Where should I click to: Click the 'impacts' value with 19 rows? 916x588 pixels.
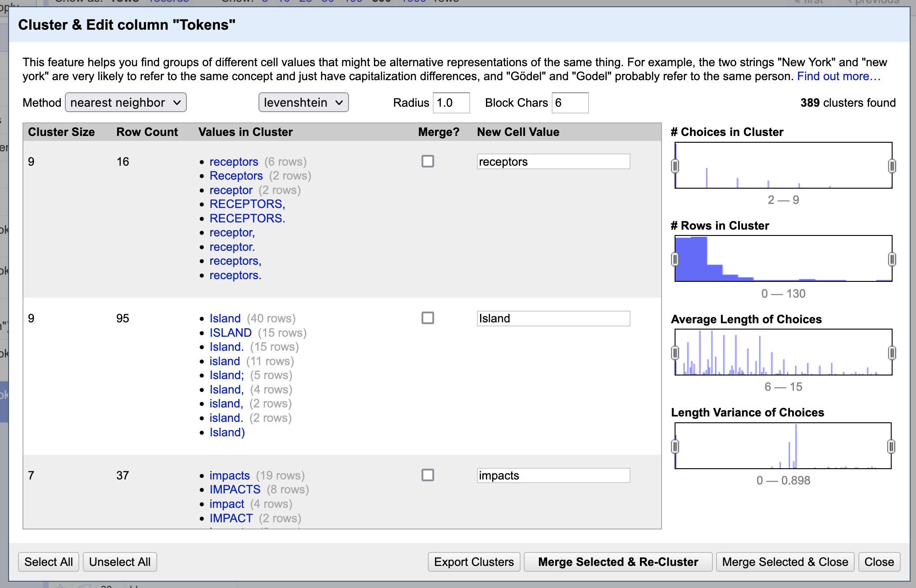[229, 475]
